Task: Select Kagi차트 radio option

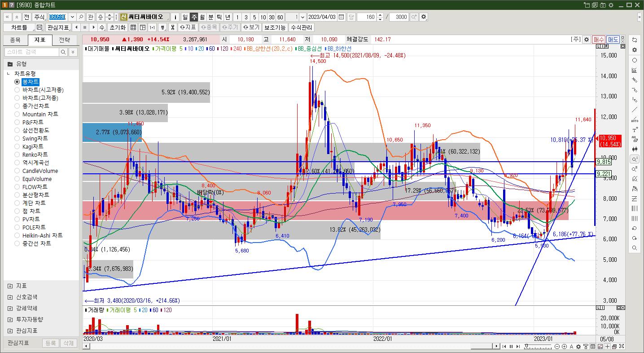Action: tap(17, 146)
